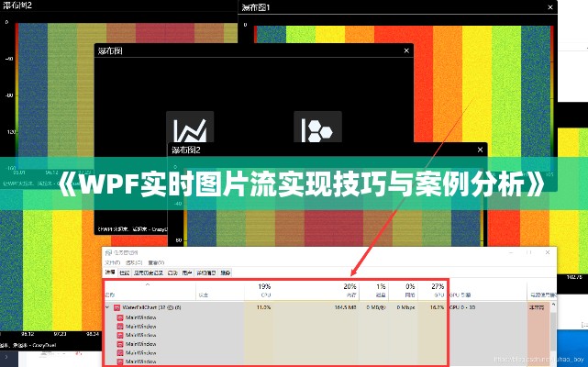
Task: Close the 瀑布图 window
Action: coord(406,50)
